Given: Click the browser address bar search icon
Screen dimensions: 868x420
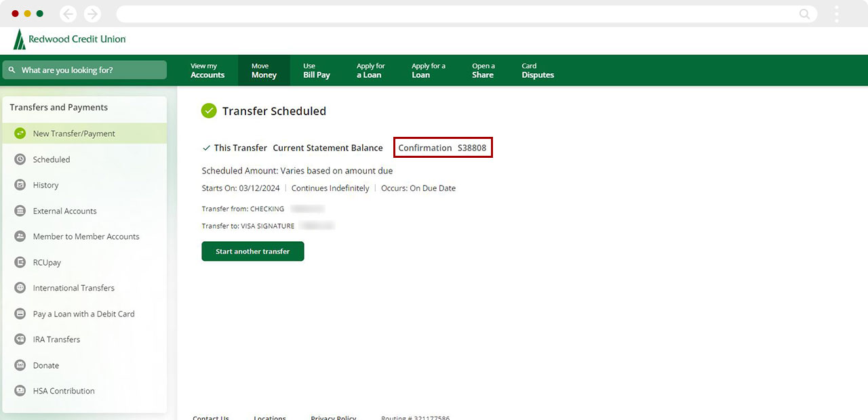Looking at the screenshot, I should pyautogui.click(x=805, y=14).
